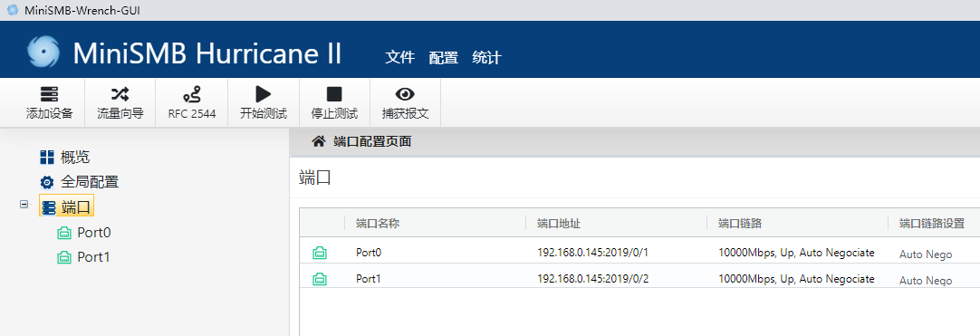Sort by 端口地址 column header
This screenshot has height=336, width=980.
pos(559,224)
